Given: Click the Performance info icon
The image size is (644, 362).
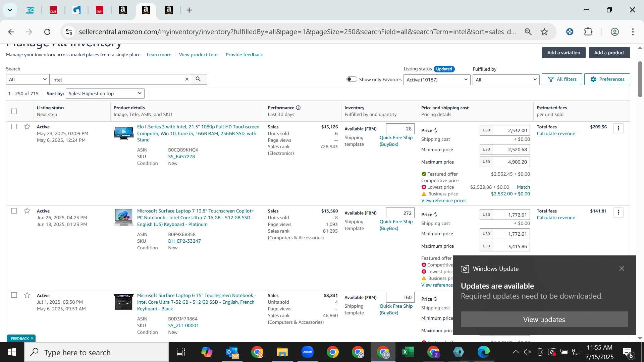Looking at the screenshot, I should 298,108.
